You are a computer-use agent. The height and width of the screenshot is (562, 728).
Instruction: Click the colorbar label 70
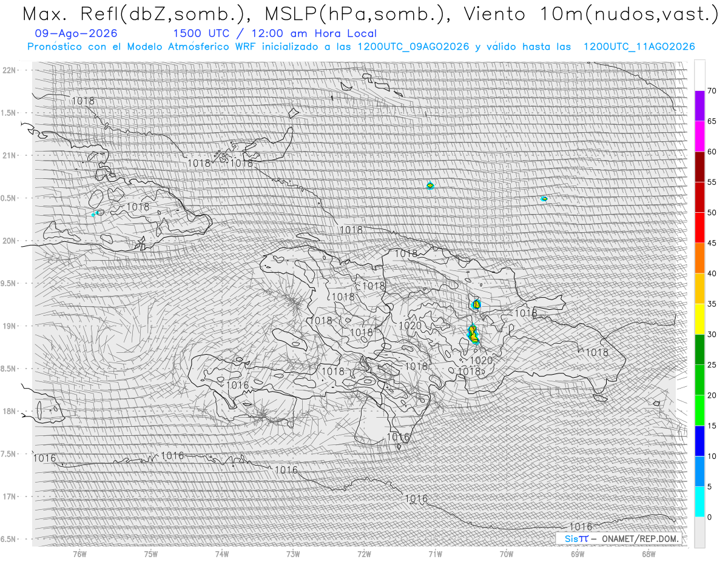[x=712, y=91]
